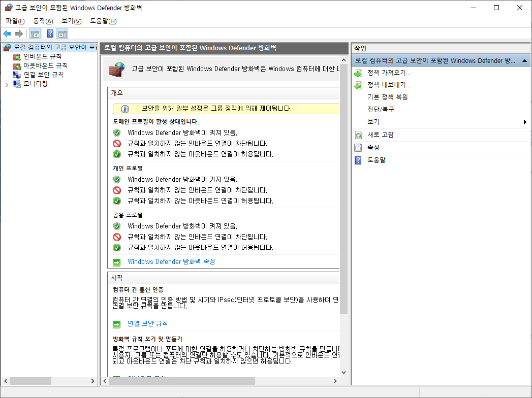Open the 보기(V) menu
Image resolution: width=532 pixels, height=398 pixels.
(71, 21)
